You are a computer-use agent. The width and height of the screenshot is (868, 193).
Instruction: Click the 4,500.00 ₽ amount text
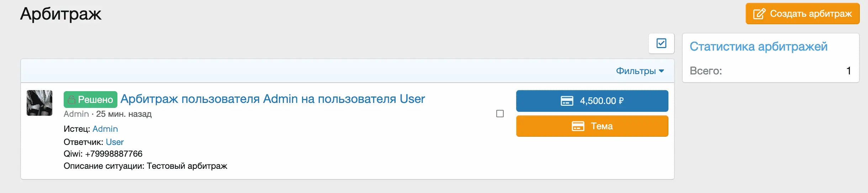(602, 101)
